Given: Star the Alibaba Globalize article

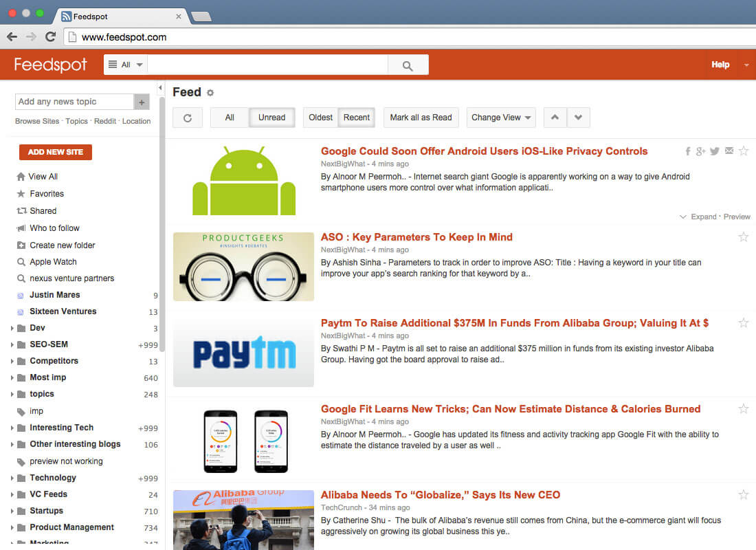Looking at the screenshot, I should 744,494.
